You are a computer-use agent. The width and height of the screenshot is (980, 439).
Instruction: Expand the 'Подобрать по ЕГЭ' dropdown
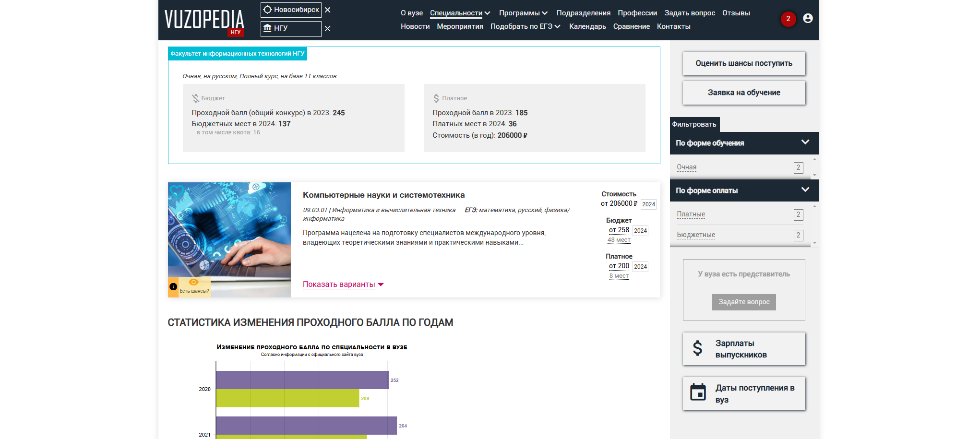click(525, 26)
